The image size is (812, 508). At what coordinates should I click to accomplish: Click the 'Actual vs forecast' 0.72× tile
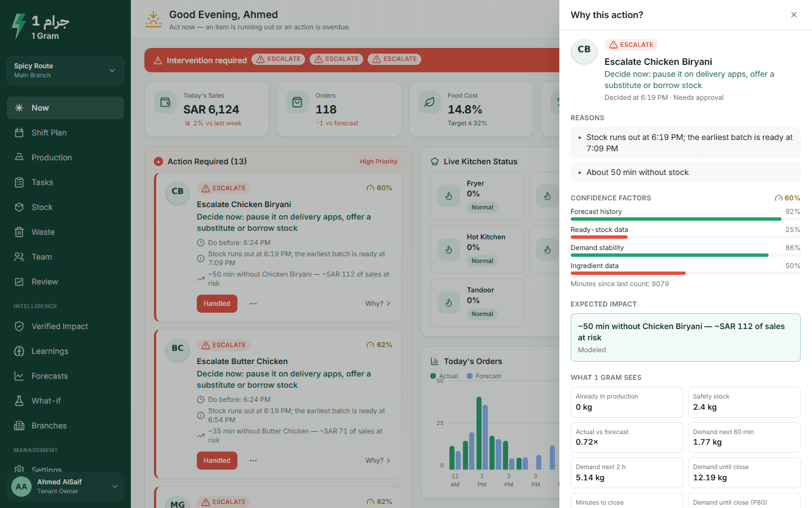tap(627, 437)
